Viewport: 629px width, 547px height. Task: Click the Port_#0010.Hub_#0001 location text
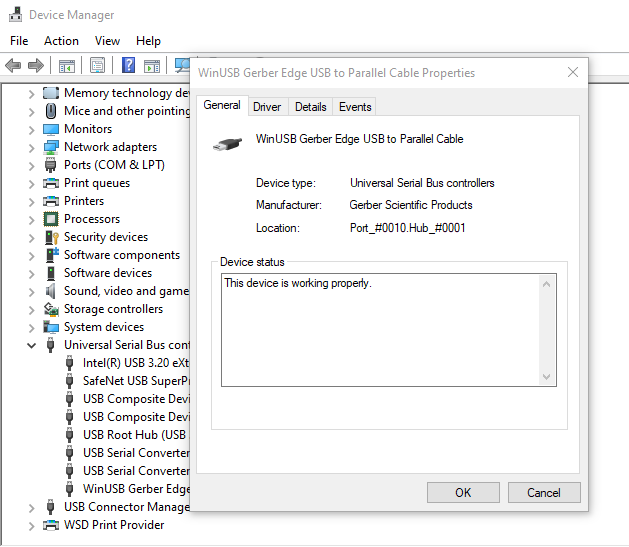[408, 228]
